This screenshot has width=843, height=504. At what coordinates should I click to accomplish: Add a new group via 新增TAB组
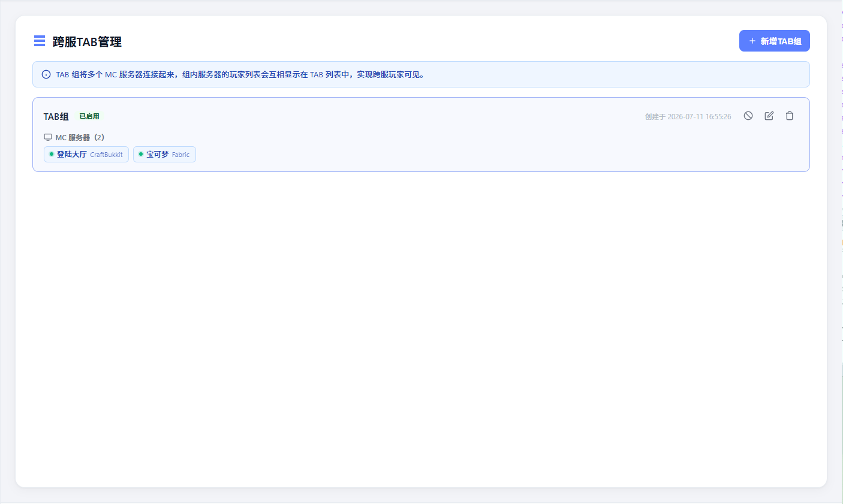[x=775, y=41]
